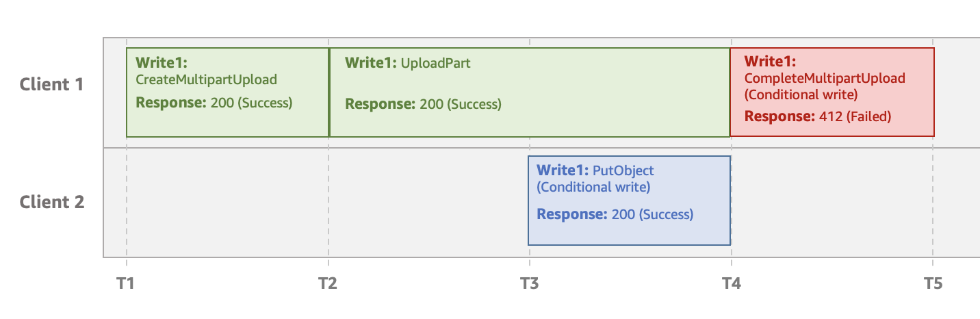This screenshot has height=319, width=980.
Task: Click Conditional write text in blue box
Action: pyautogui.click(x=593, y=187)
